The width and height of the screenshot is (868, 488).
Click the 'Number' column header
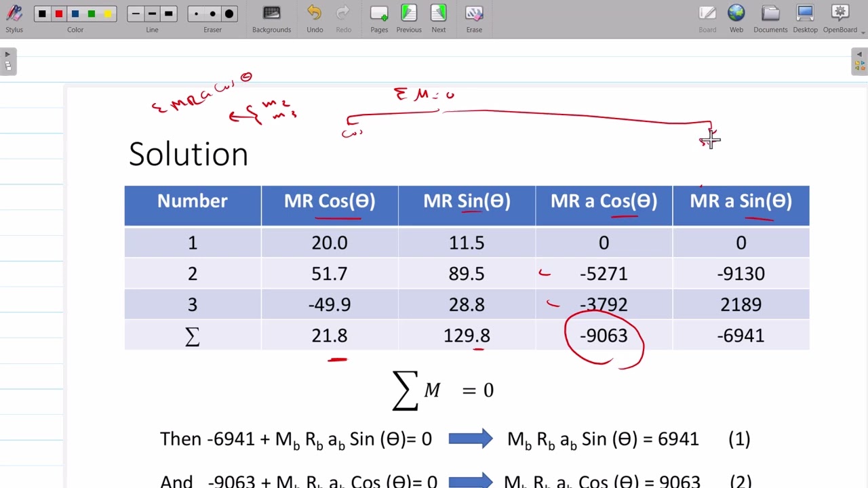tap(193, 201)
